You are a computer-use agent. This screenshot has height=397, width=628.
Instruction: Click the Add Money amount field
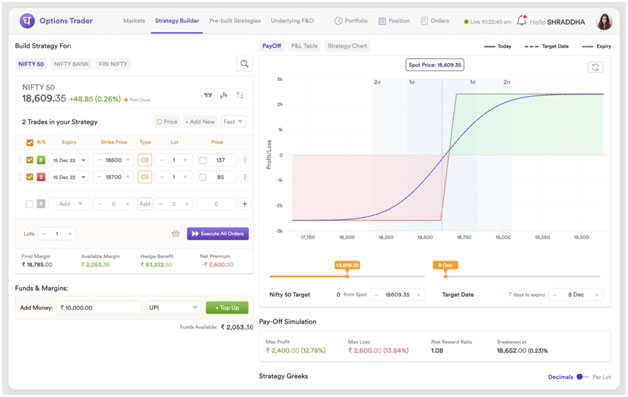(x=99, y=308)
